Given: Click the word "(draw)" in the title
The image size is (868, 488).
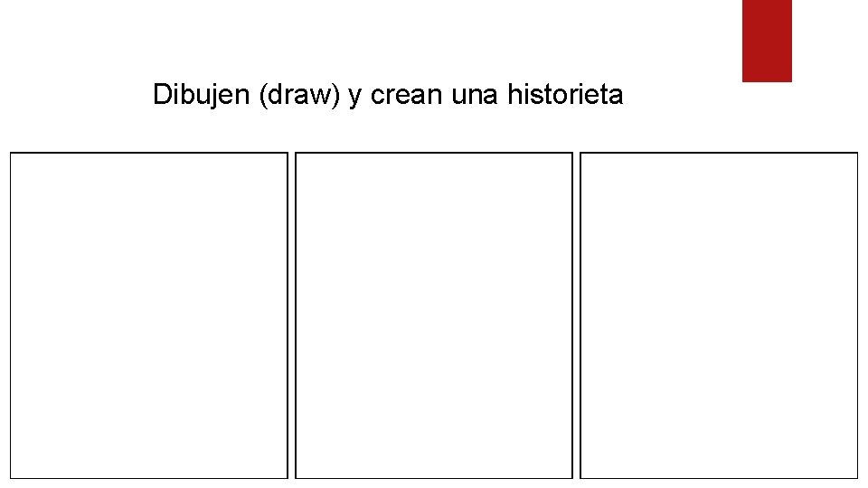Looking at the screenshot, I should [299, 95].
